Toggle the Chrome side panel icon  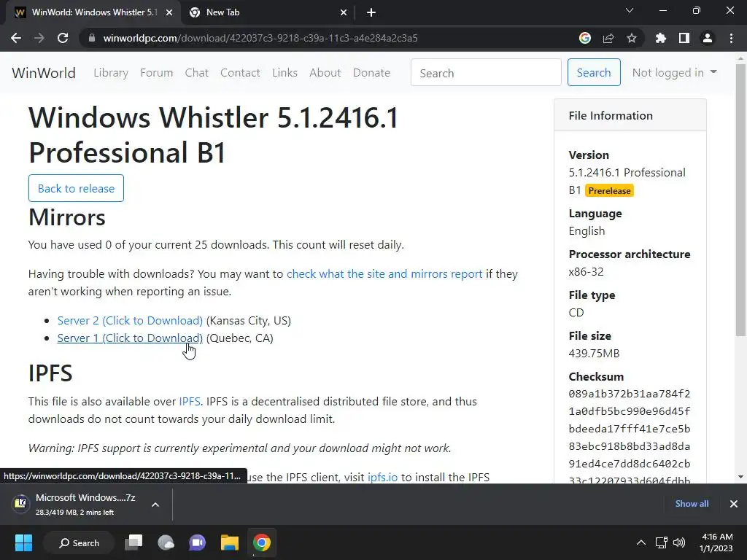684,38
